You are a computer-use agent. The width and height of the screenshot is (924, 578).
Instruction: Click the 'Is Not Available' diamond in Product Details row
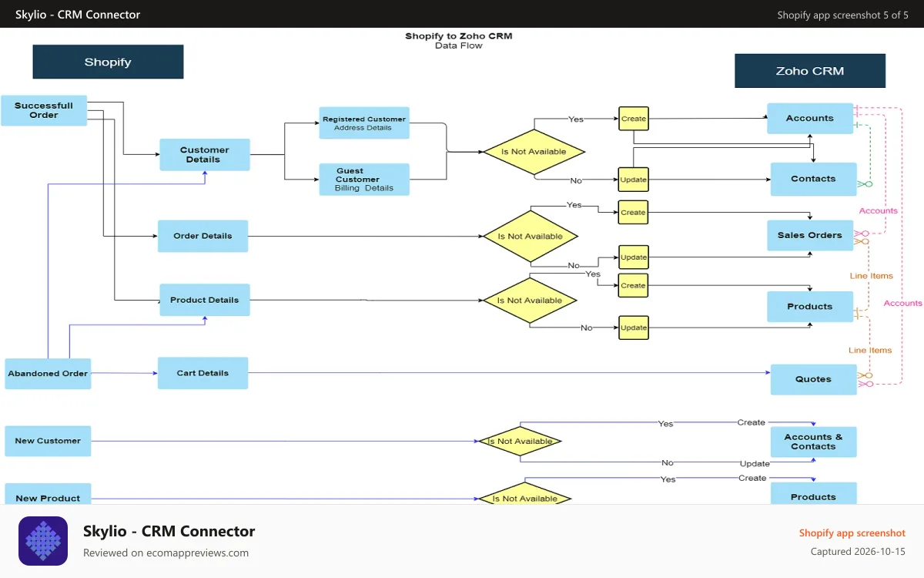point(530,301)
